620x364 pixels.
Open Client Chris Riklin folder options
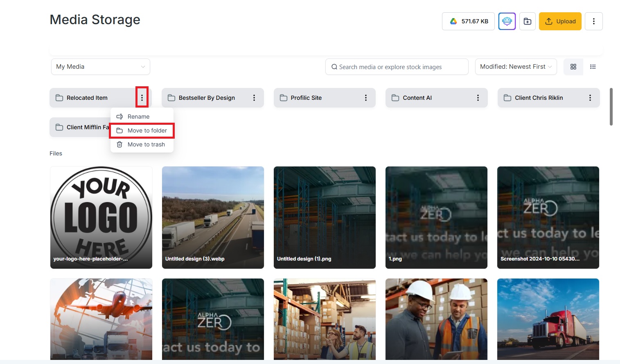[590, 98]
